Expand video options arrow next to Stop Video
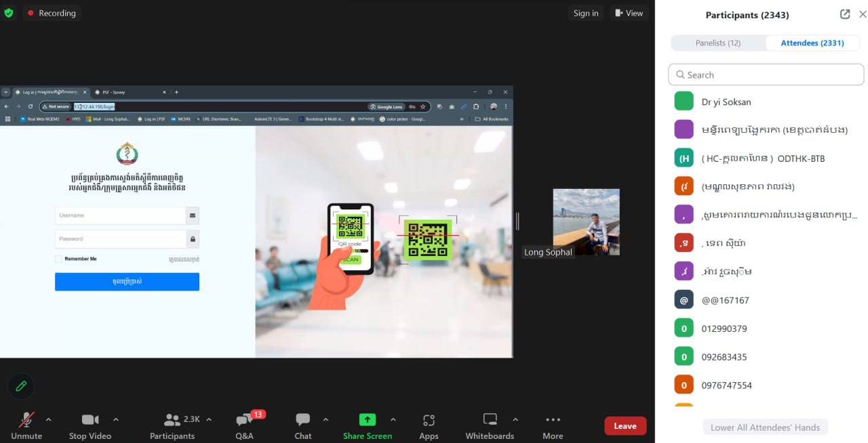This screenshot has width=868, height=443. pos(116,419)
